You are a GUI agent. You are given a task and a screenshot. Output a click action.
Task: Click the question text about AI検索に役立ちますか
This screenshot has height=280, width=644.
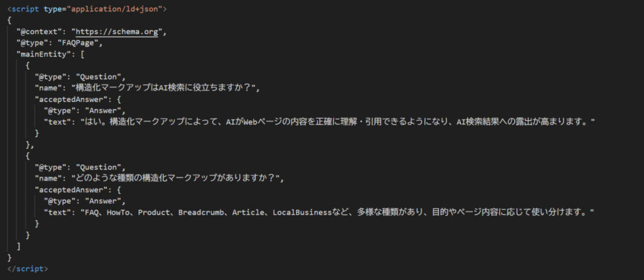[165, 87]
